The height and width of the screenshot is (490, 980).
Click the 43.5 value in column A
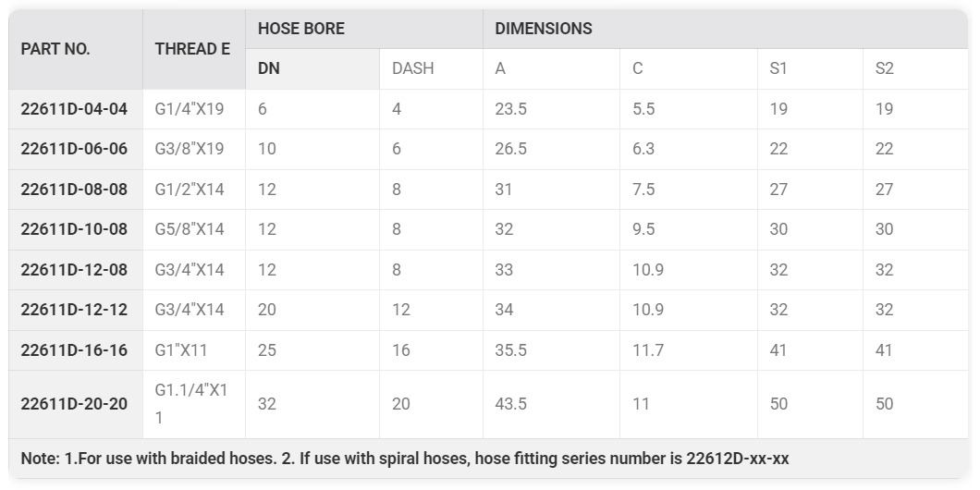pyautogui.click(x=510, y=404)
